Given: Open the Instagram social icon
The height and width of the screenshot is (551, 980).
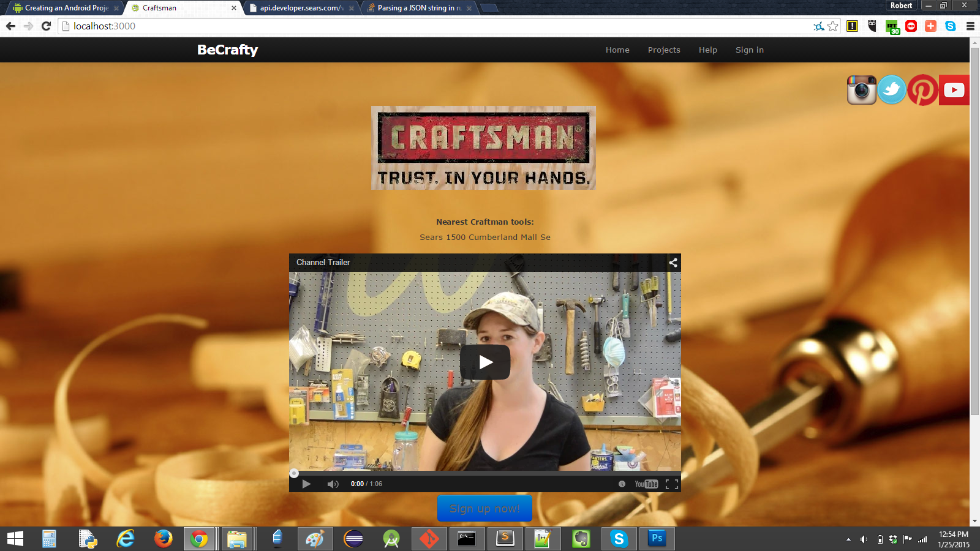Looking at the screenshot, I should [x=862, y=90].
